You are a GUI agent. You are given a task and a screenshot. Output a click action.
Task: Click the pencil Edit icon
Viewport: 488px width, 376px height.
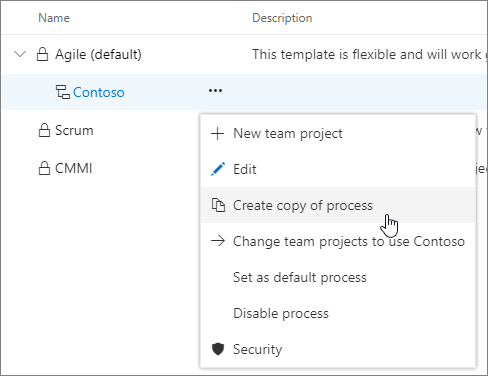[x=218, y=169]
